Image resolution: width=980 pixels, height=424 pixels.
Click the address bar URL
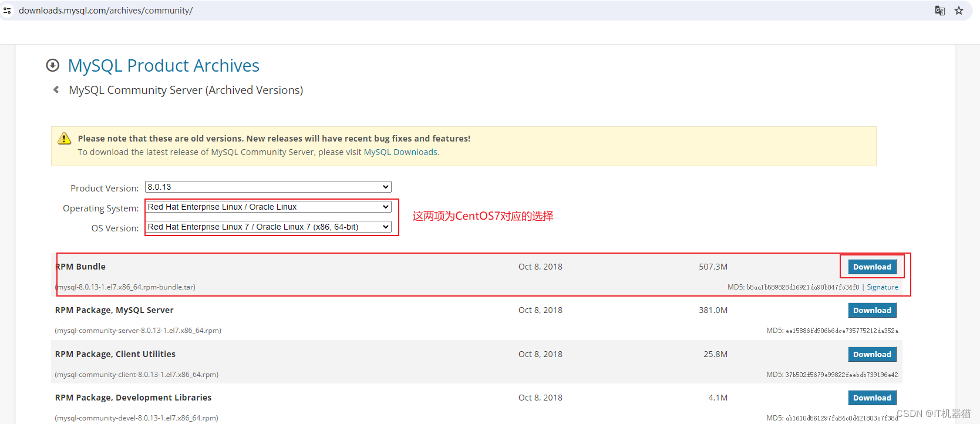106,11
